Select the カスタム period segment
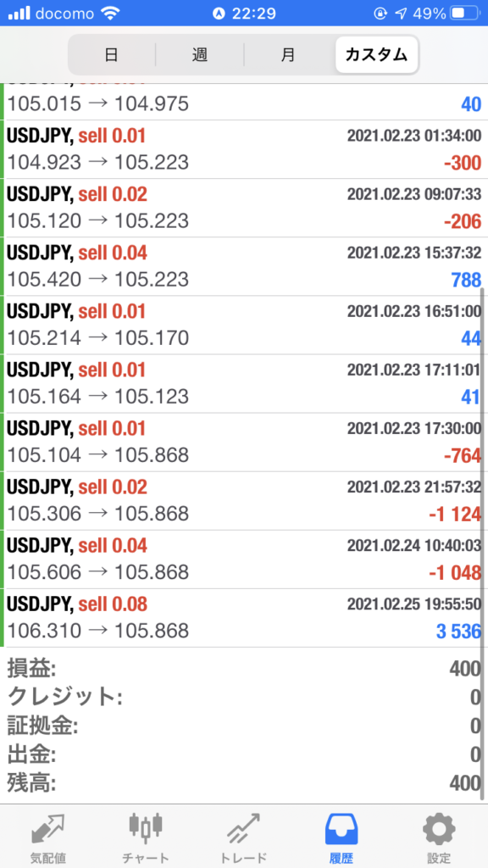The height and width of the screenshot is (868, 488). click(376, 55)
